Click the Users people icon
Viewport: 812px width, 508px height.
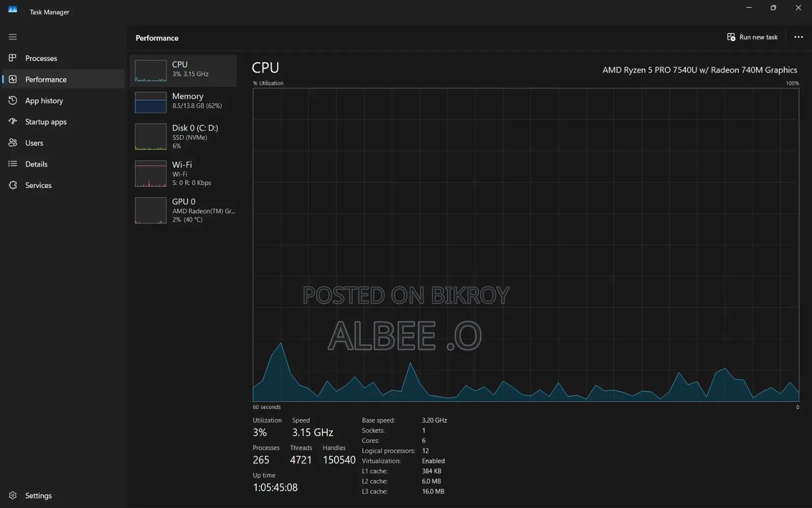pyautogui.click(x=13, y=143)
